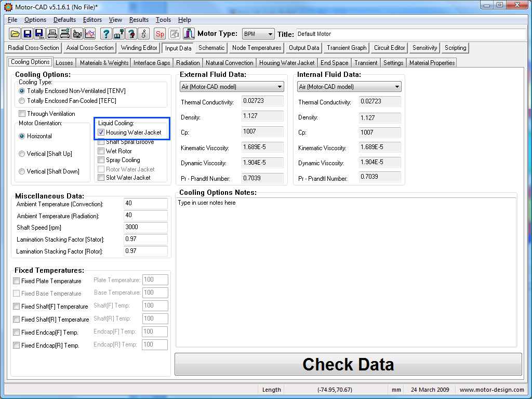Viewport: 532px width, 399px height.
Task: Select Totally Enclosed Fan-Cooled [TEFC] option
Action: point(22,101)
